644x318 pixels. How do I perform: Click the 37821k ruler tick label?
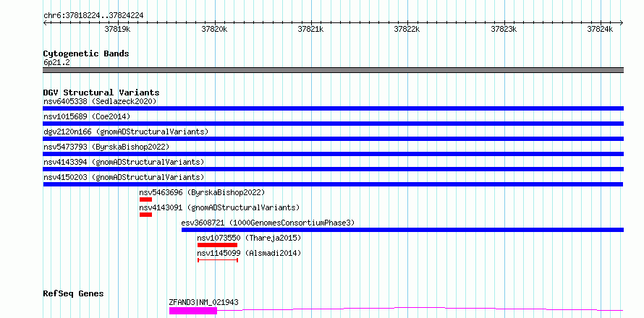pyautogui.click(x=310, y=29)
